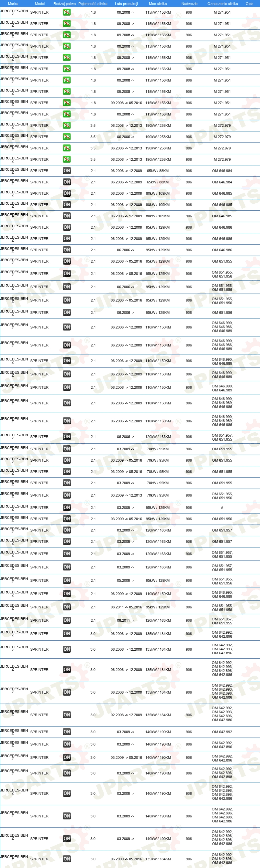Click body code 906 in 02.2008 -> 12.2009 row
260x868 pixels.
(189, 715)
